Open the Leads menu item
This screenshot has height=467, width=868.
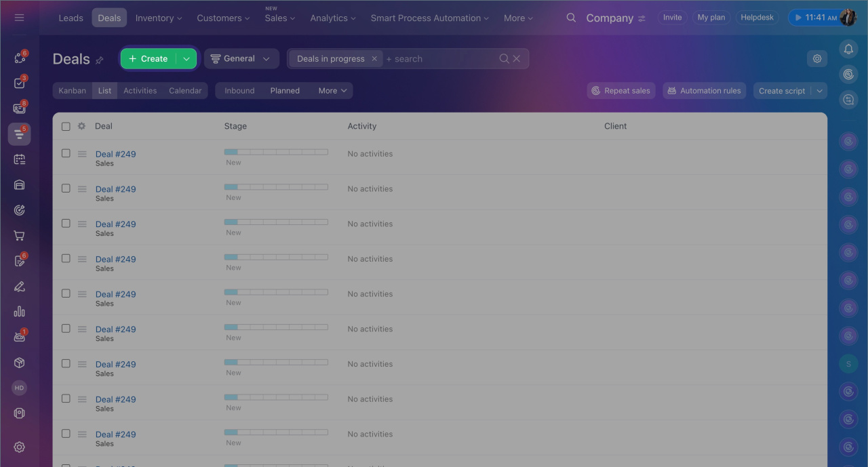[71, 18]
